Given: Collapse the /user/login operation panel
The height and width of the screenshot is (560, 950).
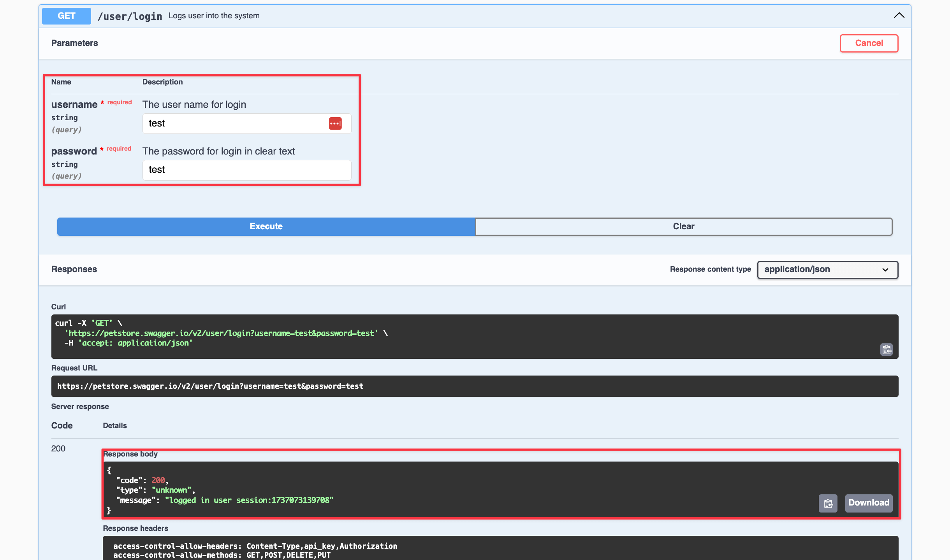Looking at the screenshot, I should click(x=899, y=16).
